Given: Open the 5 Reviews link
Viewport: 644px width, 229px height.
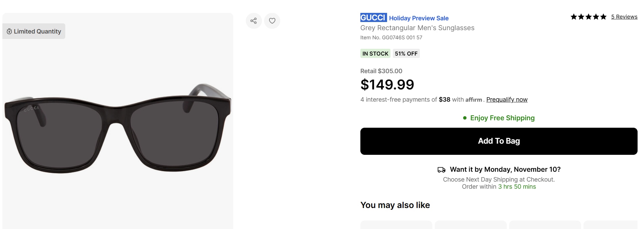Looking at the screenshot, I should 624,17.
